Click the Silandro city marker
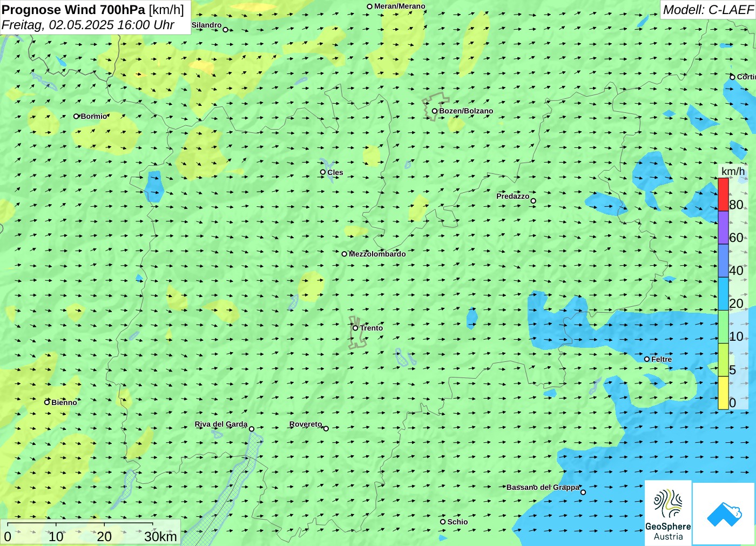Viewport: 756px width, 546px height. coord(225,30)
